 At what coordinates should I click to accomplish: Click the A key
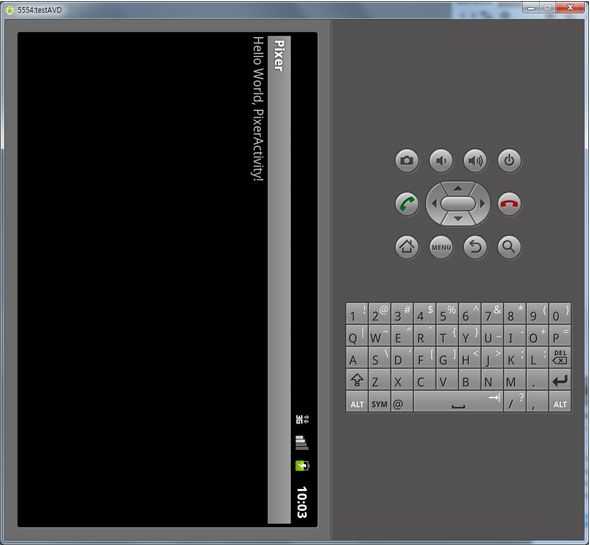tap(357, 357)
